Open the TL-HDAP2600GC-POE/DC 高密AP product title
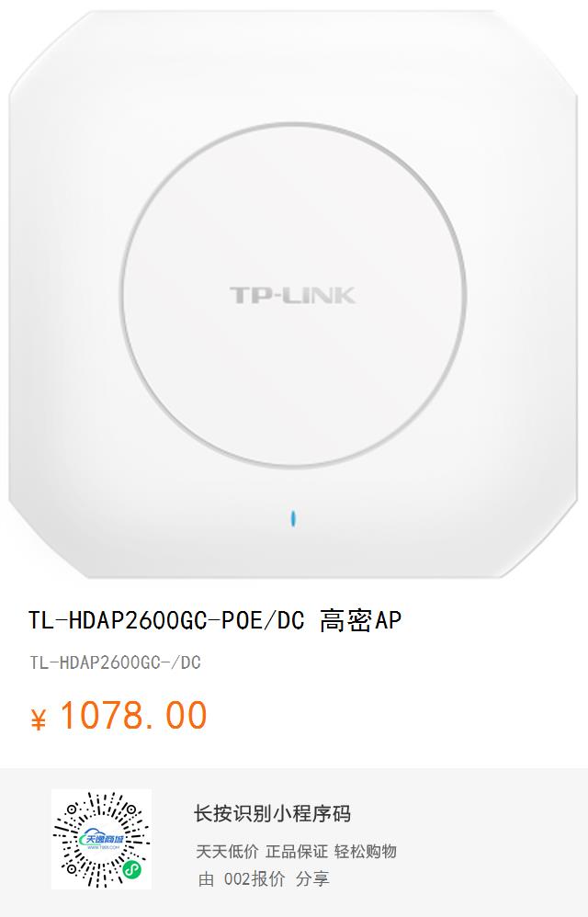Viewport: 588px width, 917px height. [x=215, y=620]
